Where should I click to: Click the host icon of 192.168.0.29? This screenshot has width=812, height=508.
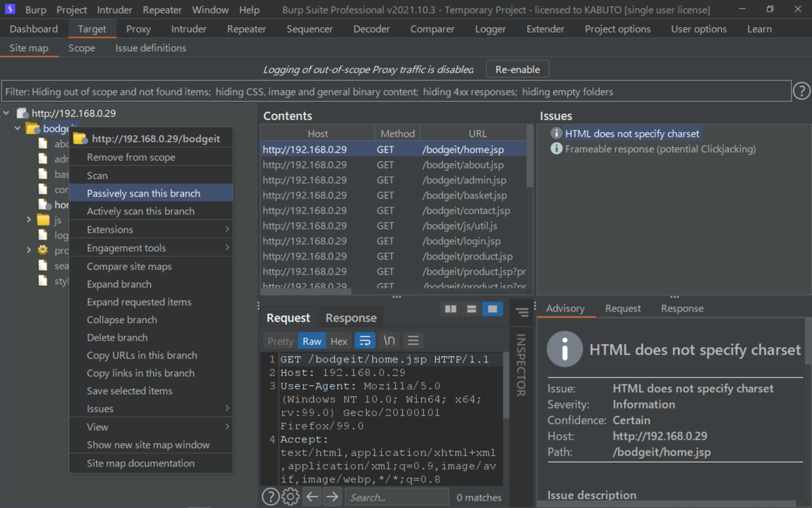click(x=22, y=113)
